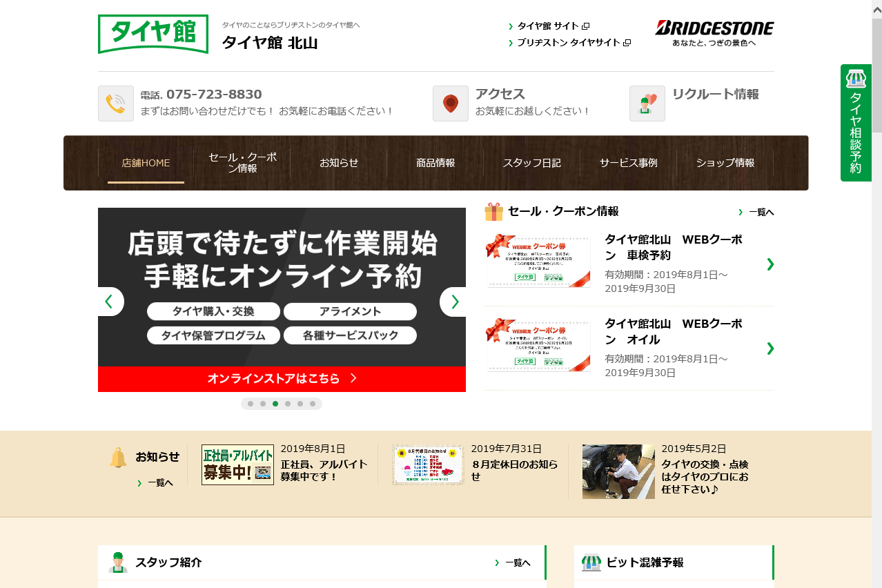
Task: Click the shop icon beside ピット混雑予報
Action: [x=591, y=562]
